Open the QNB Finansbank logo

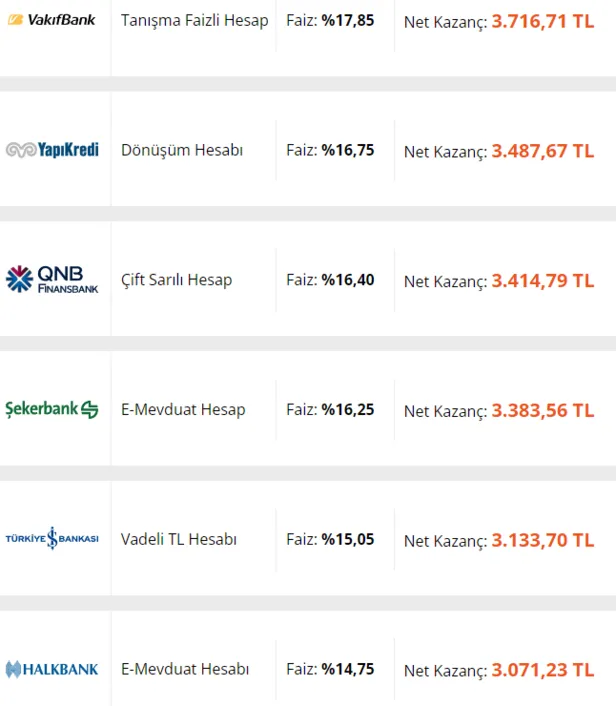click(x=52, y=280)
